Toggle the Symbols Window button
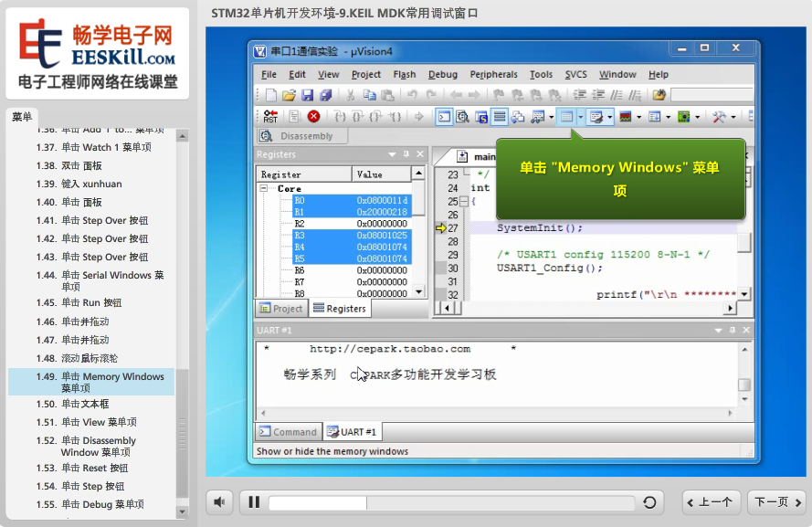 pos(481,117)
